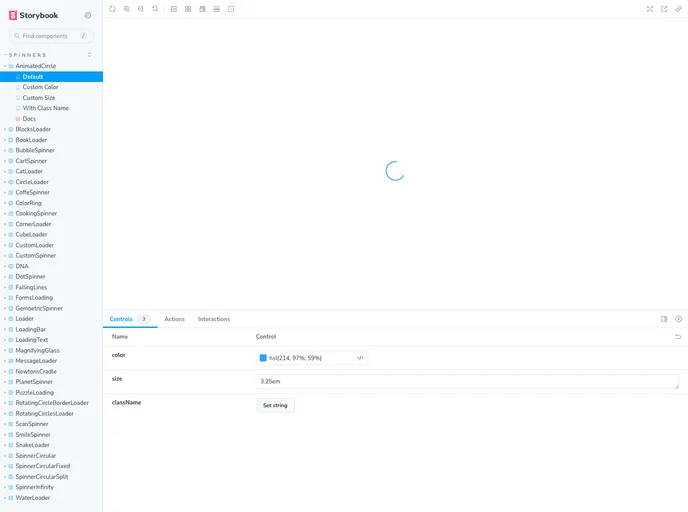Expand the NewtonsCradle component
The image size is (688, 512).
pyautogui.click(x=36, y=372)
